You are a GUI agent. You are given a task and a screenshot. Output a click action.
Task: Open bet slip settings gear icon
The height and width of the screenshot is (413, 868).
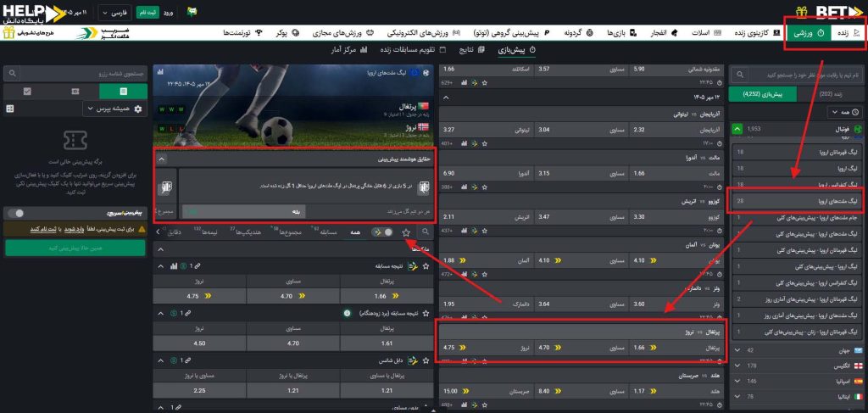[x=138, y=109]
